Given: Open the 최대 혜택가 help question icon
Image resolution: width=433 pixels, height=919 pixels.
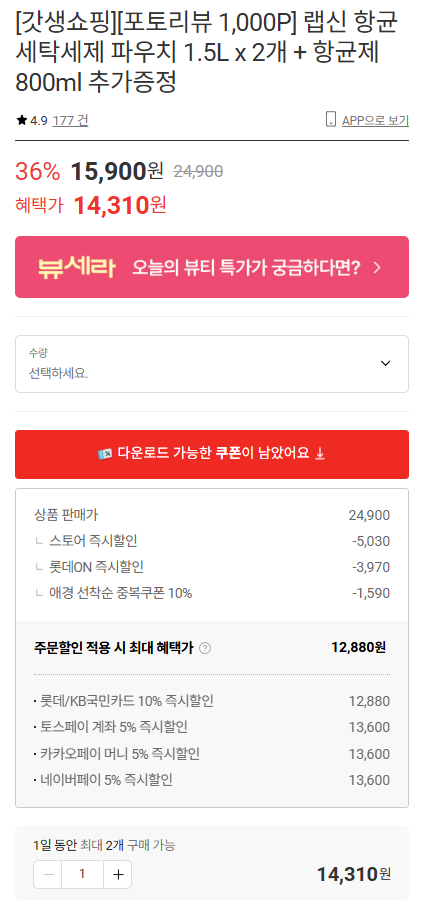Looking at the screenshot, I should pyautogui.click(x=205, y=648).
